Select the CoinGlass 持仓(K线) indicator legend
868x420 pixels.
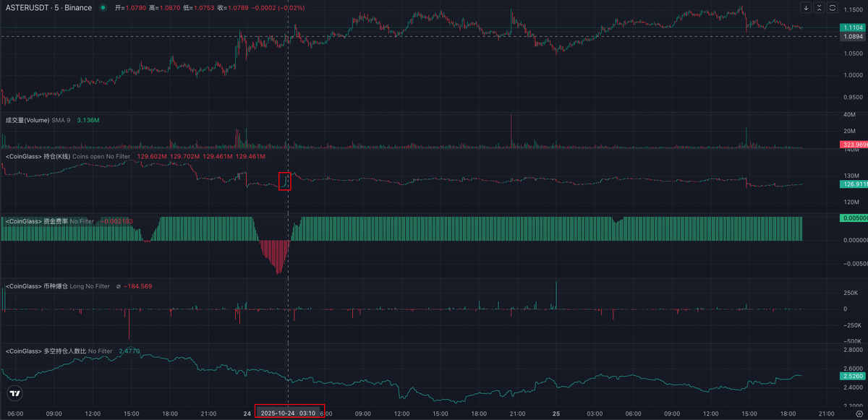point(68,156)
